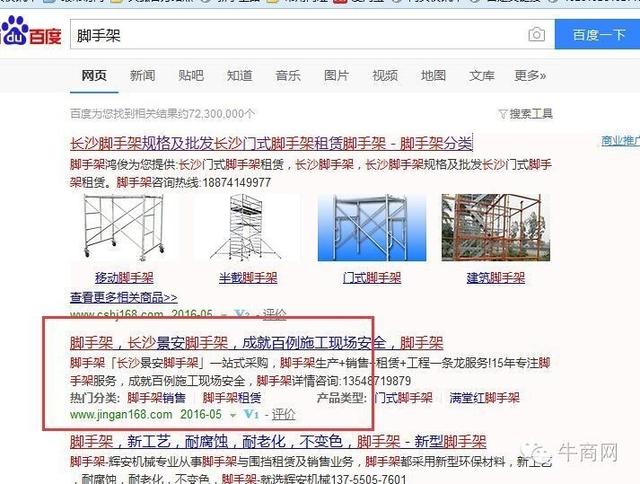Switch to the 新闻 tab
Screen dimensions: 640x484
(142, 75)
